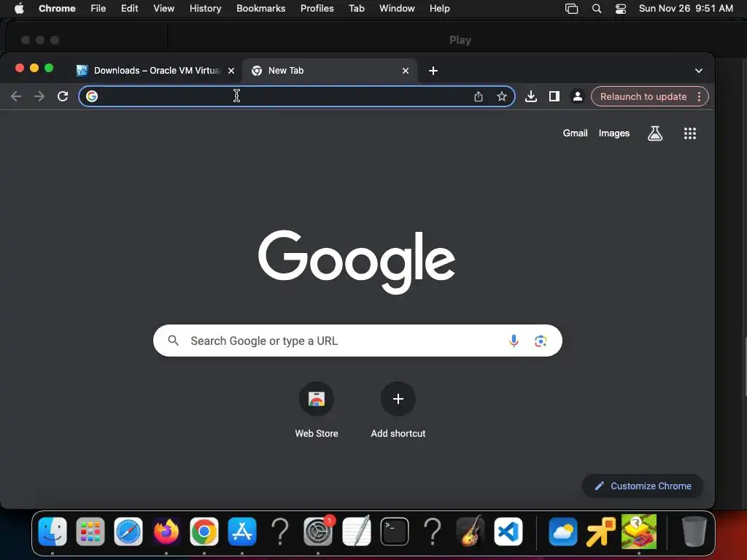Click the Google logo
The height and width of the screenshot is (560, 747).
tap(356, 261)
